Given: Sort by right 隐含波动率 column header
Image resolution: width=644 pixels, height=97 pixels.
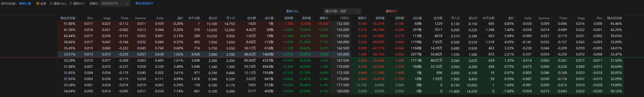Looking at the screenshot, I should (615, 18).
